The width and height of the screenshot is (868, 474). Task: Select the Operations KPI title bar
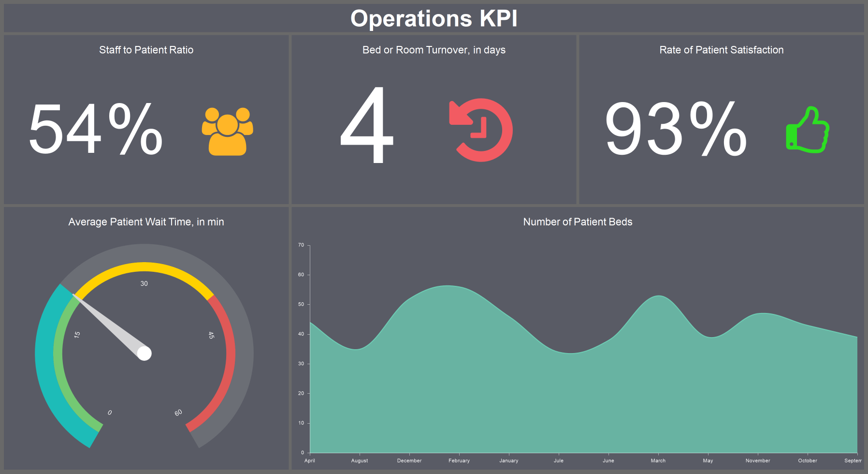[x=434, y=18]
